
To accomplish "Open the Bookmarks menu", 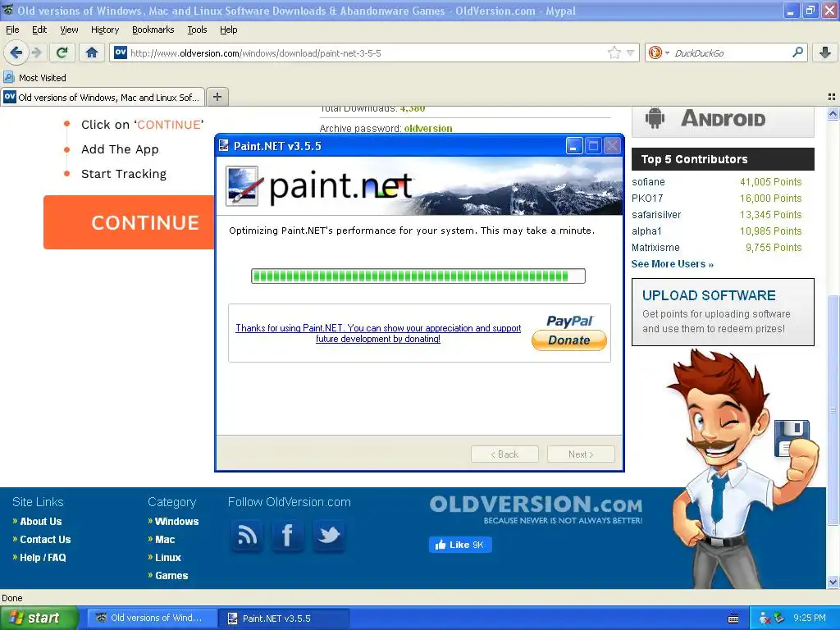I will [x=153, y=30].
